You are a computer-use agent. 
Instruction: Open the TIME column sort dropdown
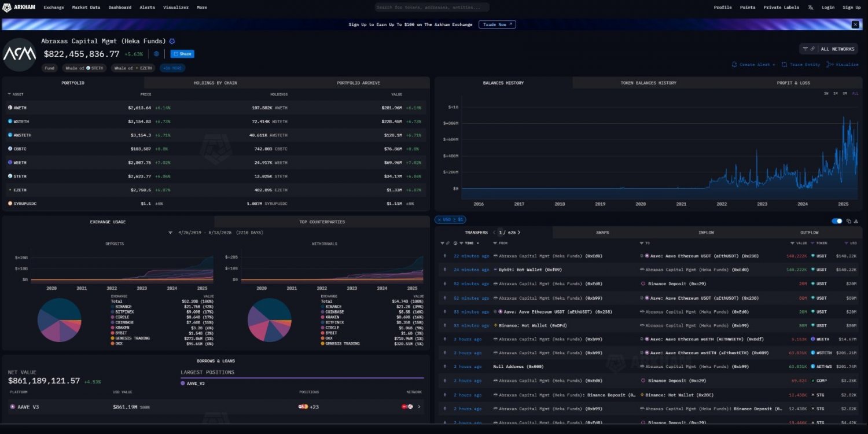click(x=477, y=243)
